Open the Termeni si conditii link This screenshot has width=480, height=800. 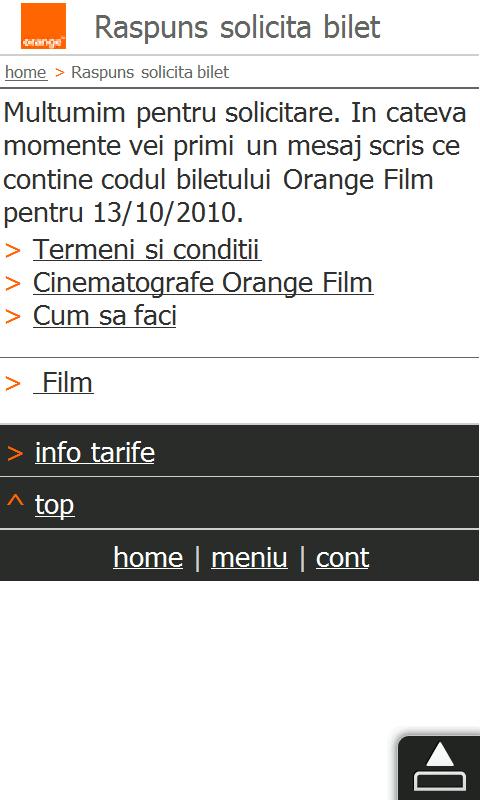(147, 249)
